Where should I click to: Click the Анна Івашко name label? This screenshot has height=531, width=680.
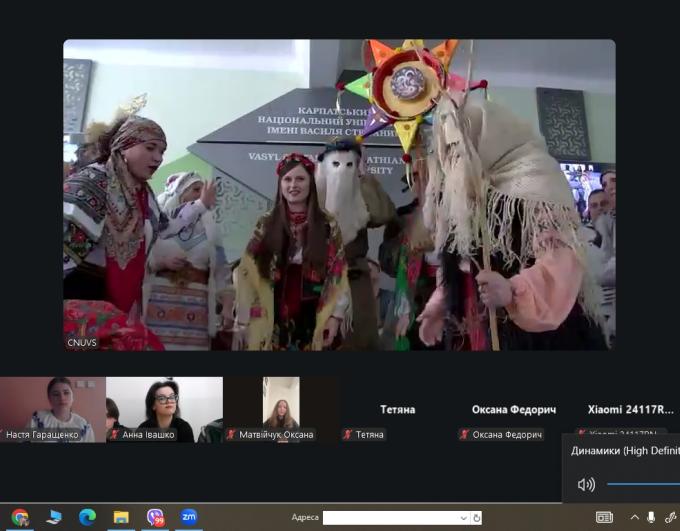[x=148, y=435]
